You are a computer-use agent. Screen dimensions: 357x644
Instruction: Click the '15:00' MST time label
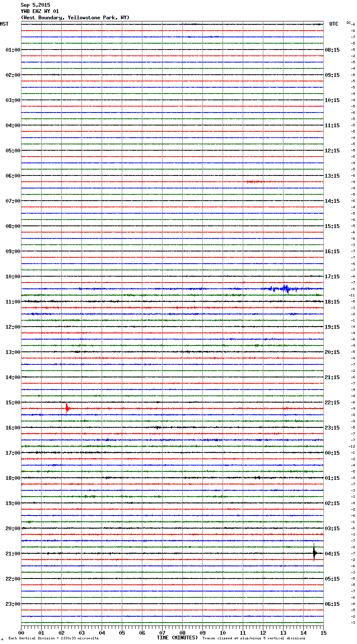tap(13, 402)
